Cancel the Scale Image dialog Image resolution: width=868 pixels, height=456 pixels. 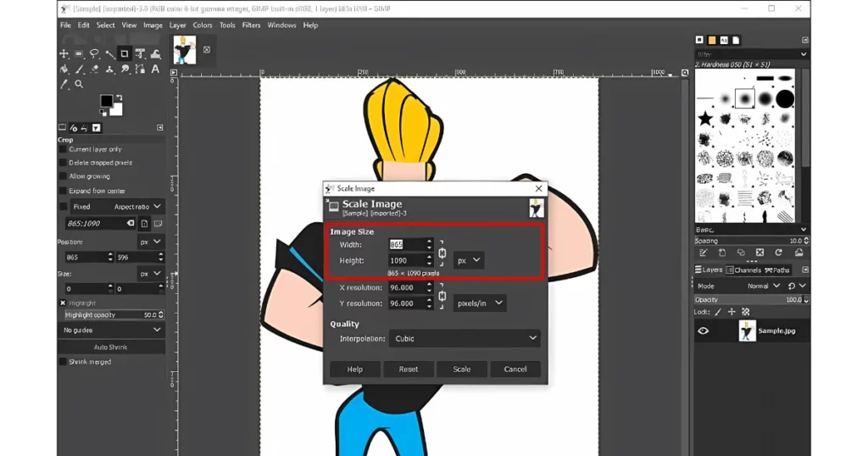(x=515, y=369)
